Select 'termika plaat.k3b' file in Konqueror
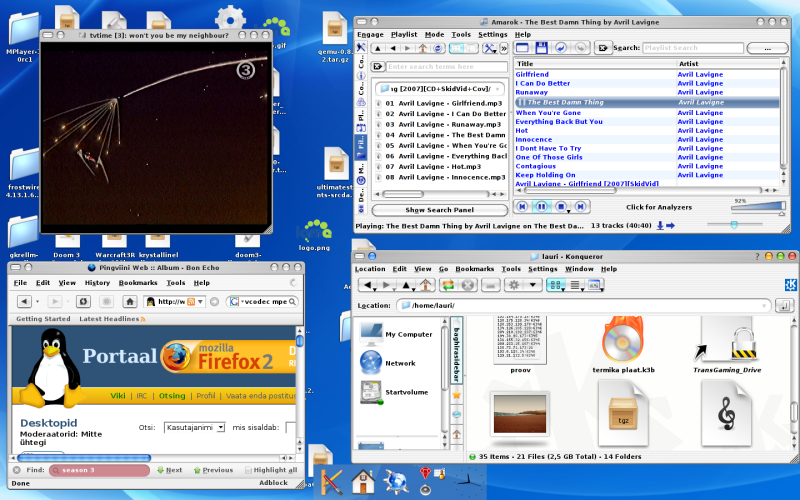The height and width of the screenshot is (500, 800). 623,345
